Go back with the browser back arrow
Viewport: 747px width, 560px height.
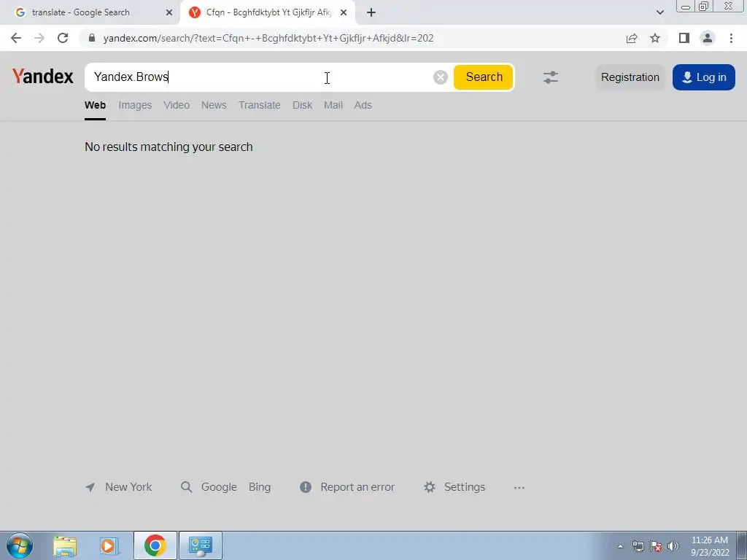(x=16, y=38)
